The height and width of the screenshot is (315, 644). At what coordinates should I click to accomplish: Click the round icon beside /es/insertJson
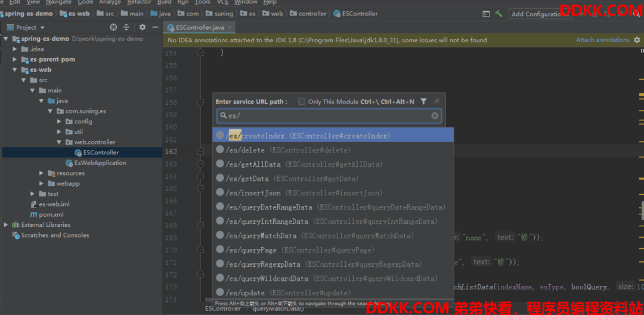pos(220,193)
